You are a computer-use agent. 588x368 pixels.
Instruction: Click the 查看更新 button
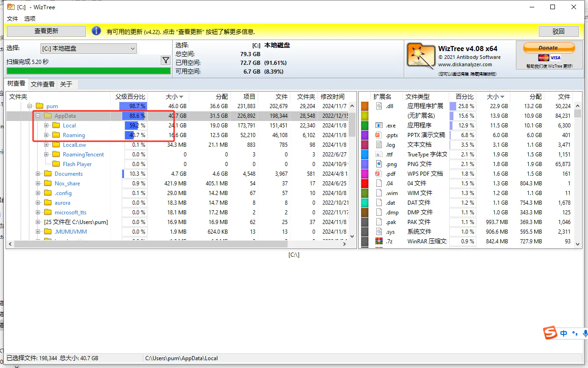point(46,31)
